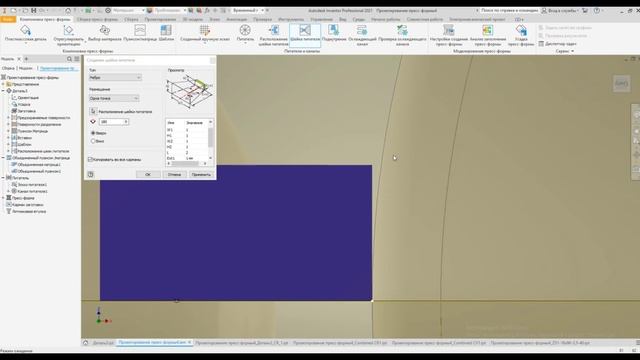Click the Подпружина ribbon icon
Image resolution: width=640 pixels, height=360 pixels.
333,30
